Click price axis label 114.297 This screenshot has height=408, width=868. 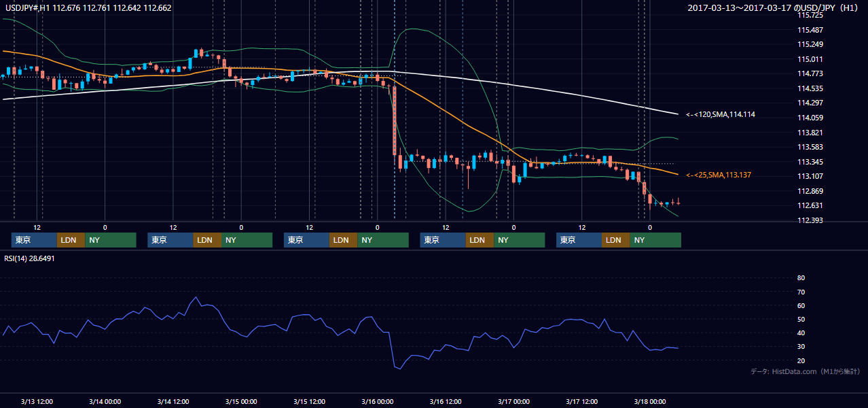point(810,103)
